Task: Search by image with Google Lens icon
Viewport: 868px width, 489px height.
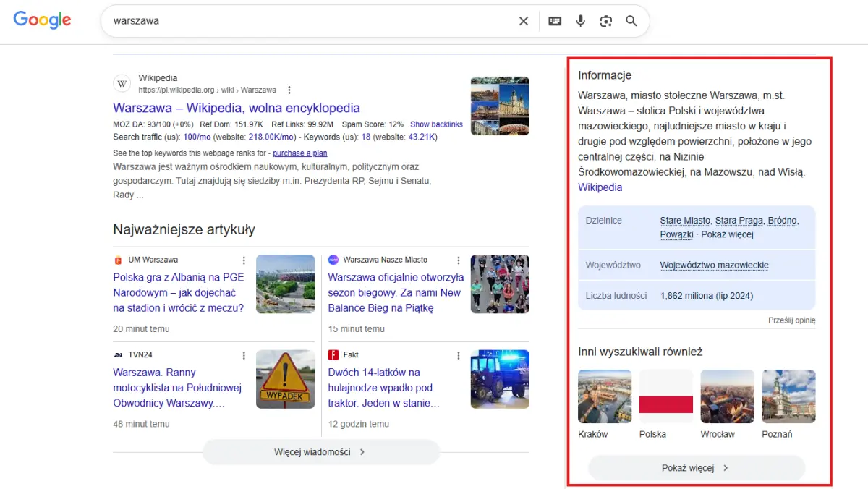Action: click(x=606, y=21)
